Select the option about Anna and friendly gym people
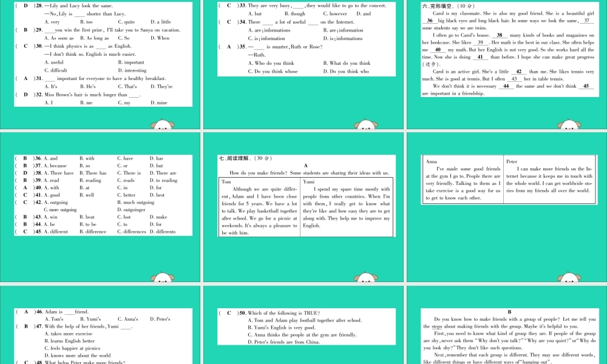607x364 pixels. click(302, 335)
